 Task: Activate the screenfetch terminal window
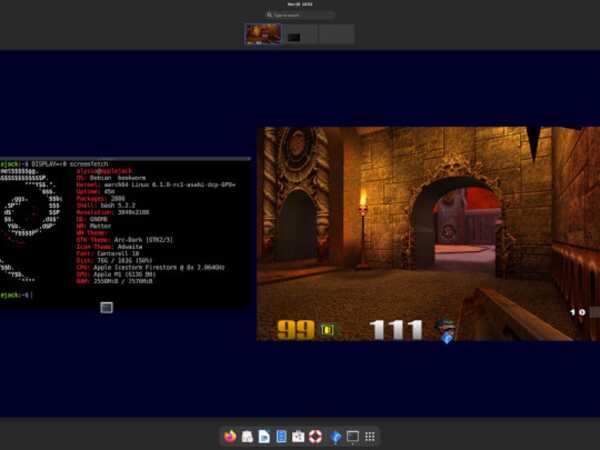click(x=125, y=232)
